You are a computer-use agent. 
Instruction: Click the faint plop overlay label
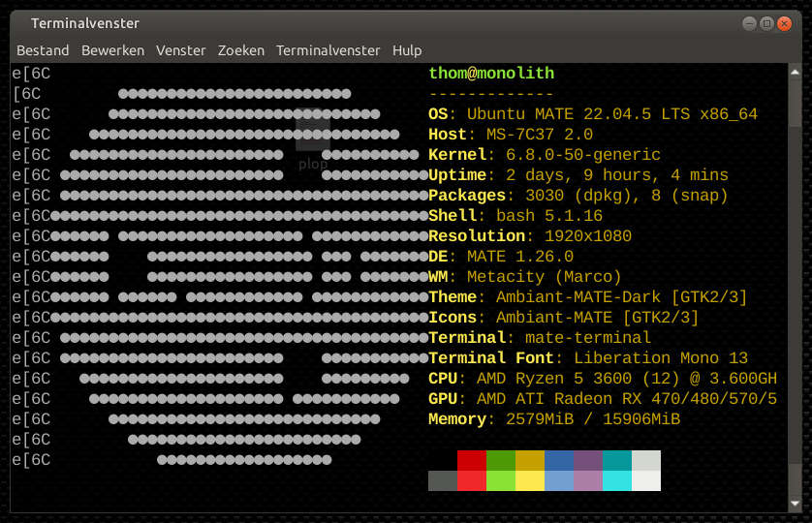click(313, 165)
